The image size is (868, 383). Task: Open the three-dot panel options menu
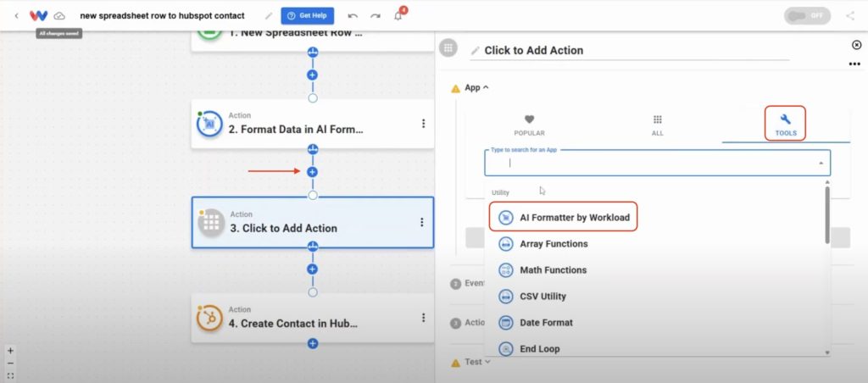(x=854, y=64)
